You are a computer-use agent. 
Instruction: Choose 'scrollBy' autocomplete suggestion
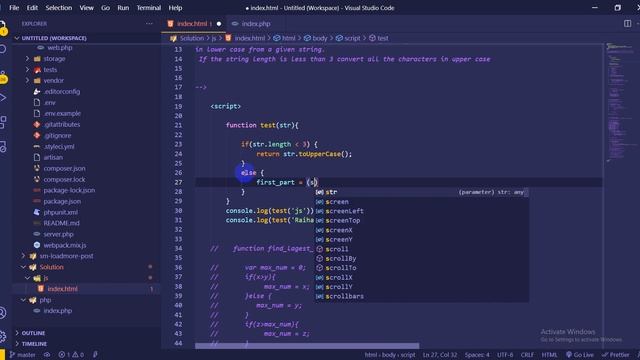(421, 258)
